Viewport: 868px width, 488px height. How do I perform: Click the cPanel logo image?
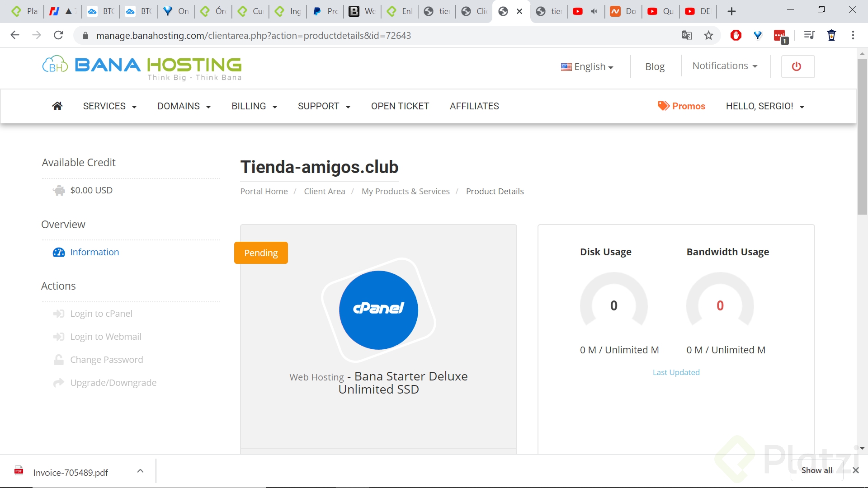coord(378,310)
